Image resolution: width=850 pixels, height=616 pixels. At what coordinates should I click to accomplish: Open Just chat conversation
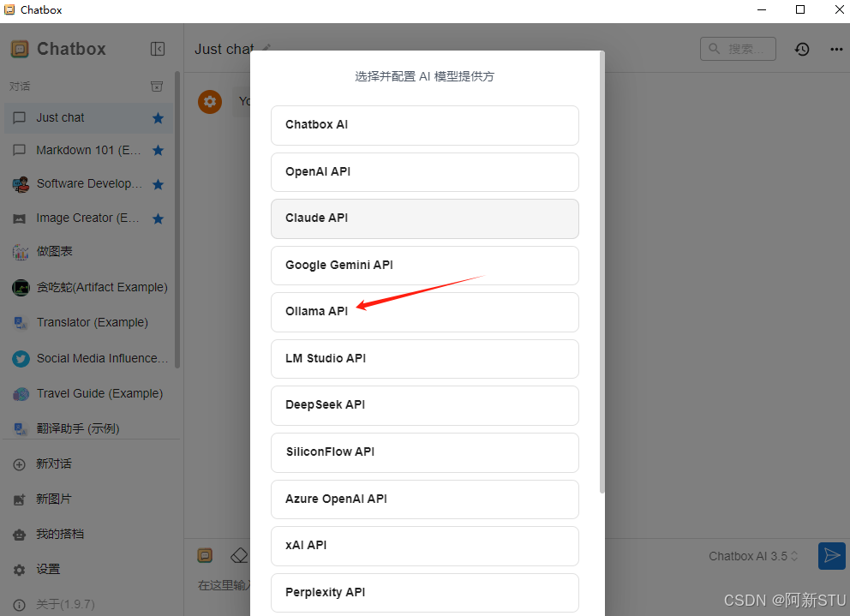tap(89, 117)
